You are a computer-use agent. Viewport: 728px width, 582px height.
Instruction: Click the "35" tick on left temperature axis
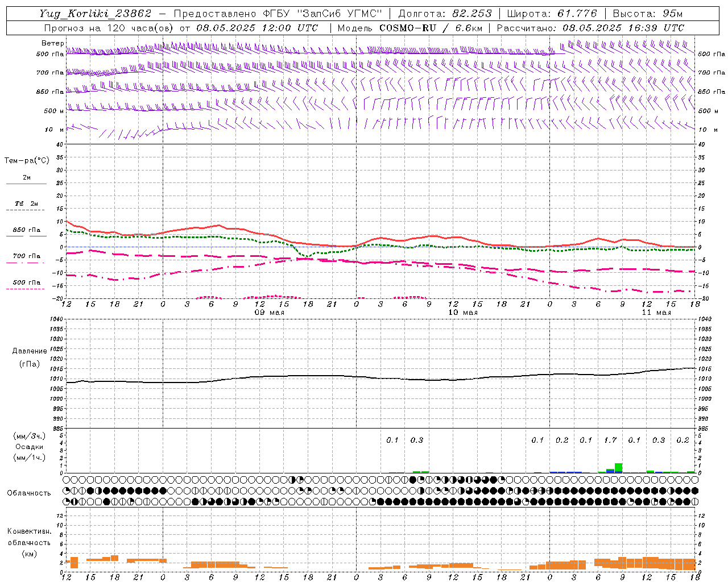tap(59, 157)
